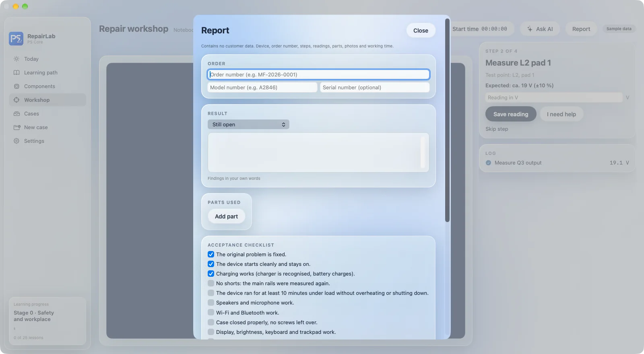Check 'Wi-Fi and Bluetooth work'
The width and height of the screenshot is (644, 354).
coord(211,313)
